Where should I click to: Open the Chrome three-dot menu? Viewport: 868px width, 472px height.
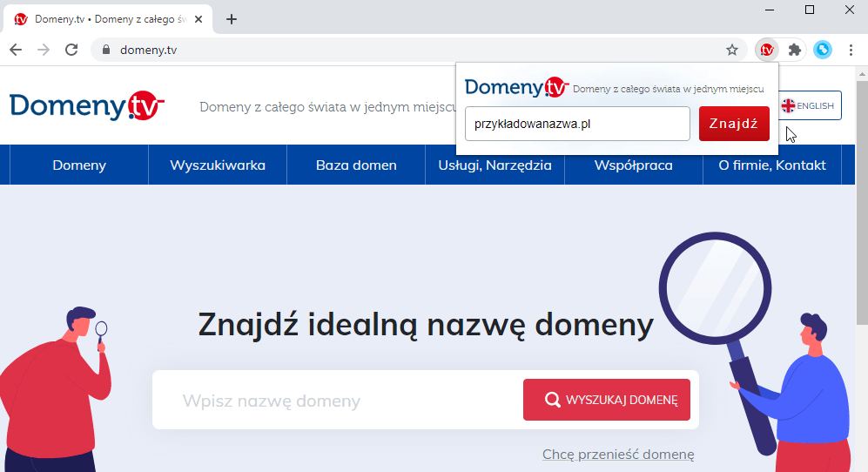click(x=851, y=50)
